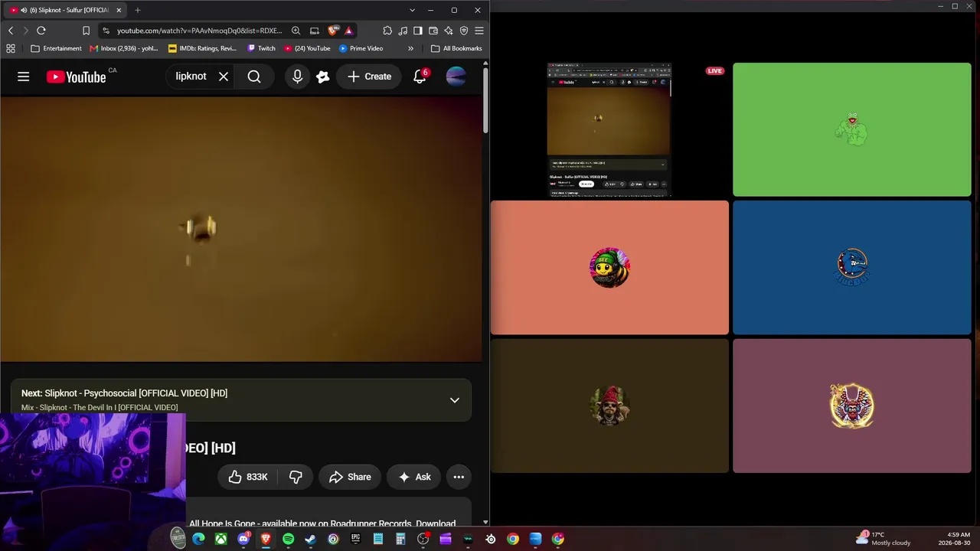
Task: Open Spotify from the taskbar
Action: click(288, 539)
